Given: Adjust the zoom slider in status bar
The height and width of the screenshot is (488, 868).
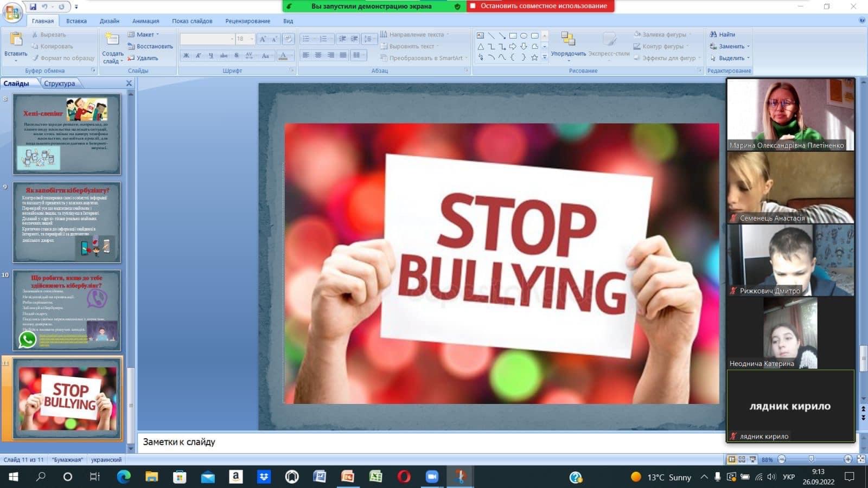Looking at the screenshot, I should [x=812, y=459].
